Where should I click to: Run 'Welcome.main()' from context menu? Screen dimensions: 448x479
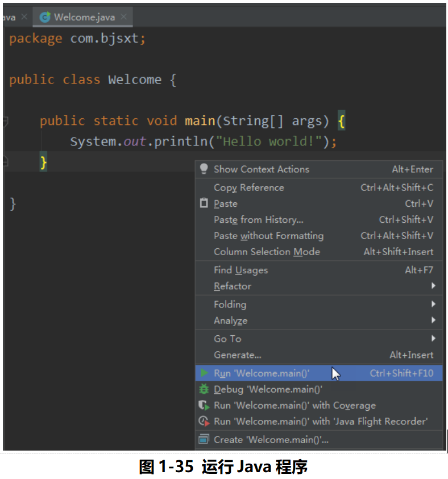coord(319,373)
